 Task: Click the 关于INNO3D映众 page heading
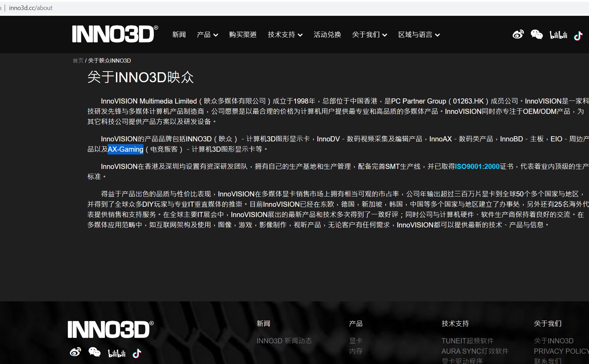[140, 77]
